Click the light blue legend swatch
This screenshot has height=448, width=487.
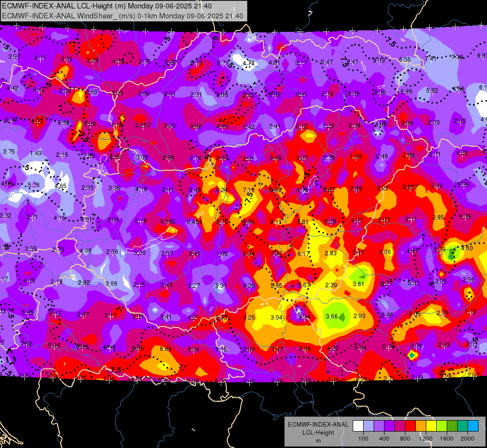pyautogui.click(x=473, y=426)
